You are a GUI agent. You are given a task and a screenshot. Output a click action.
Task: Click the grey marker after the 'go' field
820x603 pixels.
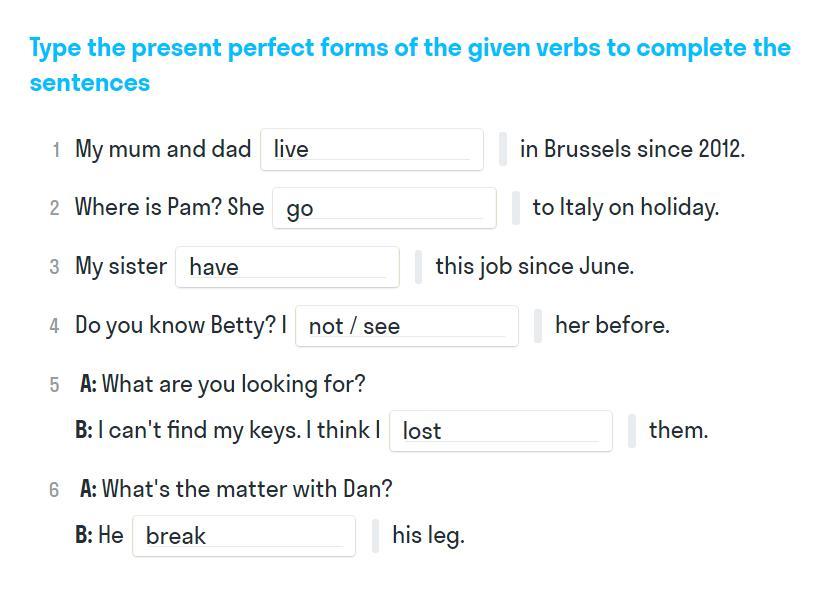click(x=516, y=208)
